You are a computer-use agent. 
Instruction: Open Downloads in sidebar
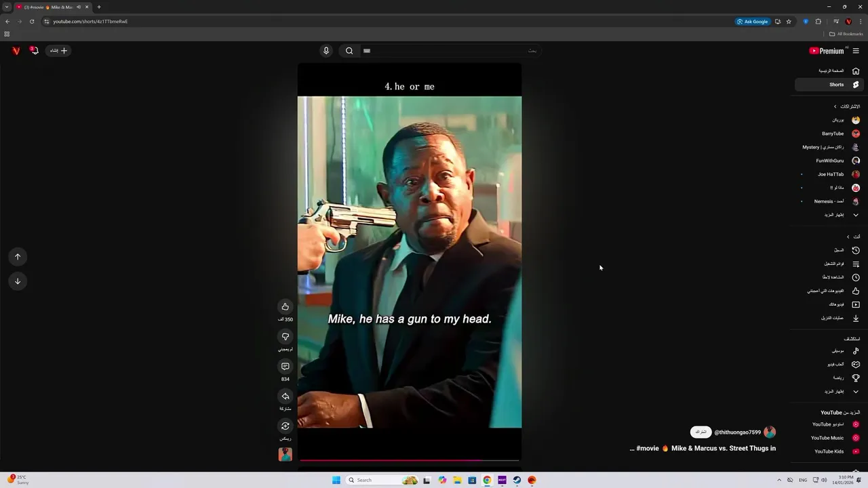(829, 318)
